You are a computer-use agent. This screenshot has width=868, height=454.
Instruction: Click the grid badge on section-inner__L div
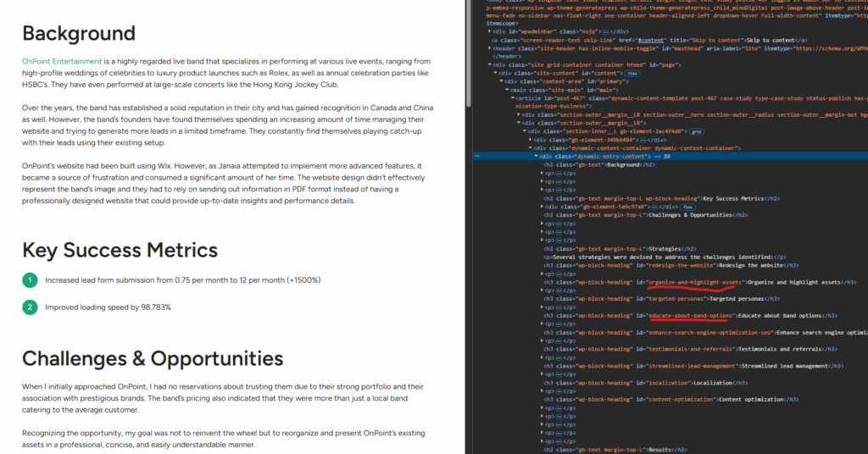697,131
